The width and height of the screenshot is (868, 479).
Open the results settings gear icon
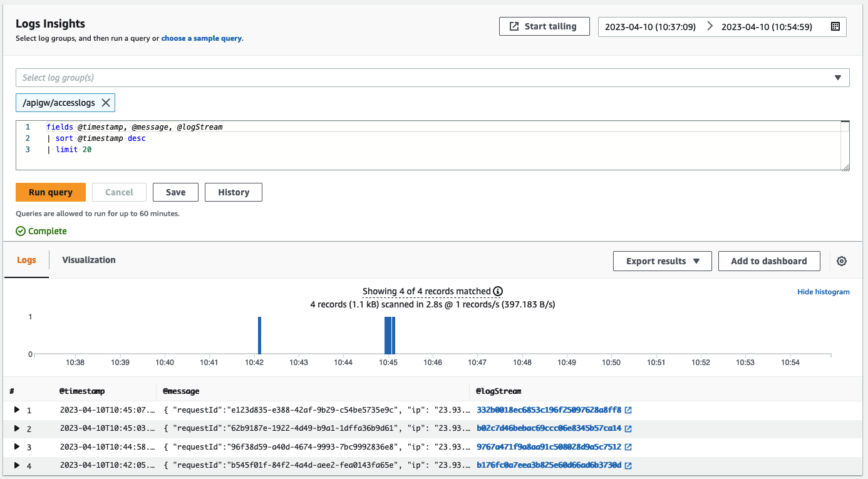(x=842, y=261)
